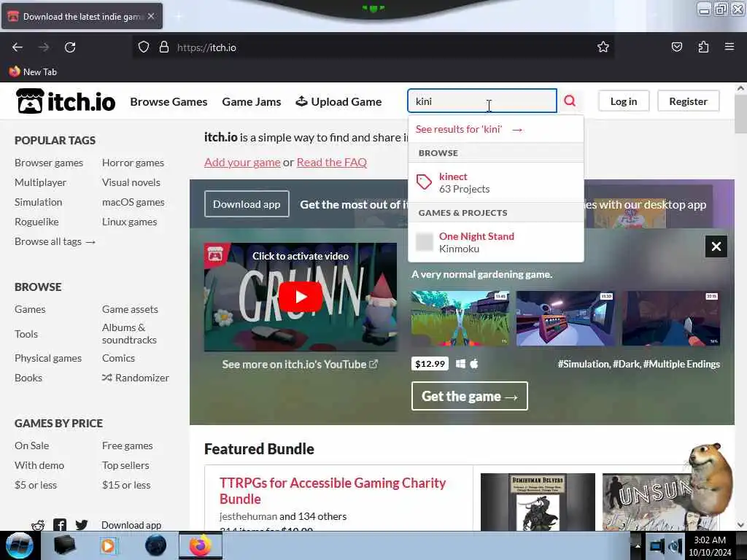Viewport: 747px width, 560px height.
Task: Open TTRPGs for Accessible Gaming Charity Bundle
Action: pyautogui.click(x=333, y=491)
